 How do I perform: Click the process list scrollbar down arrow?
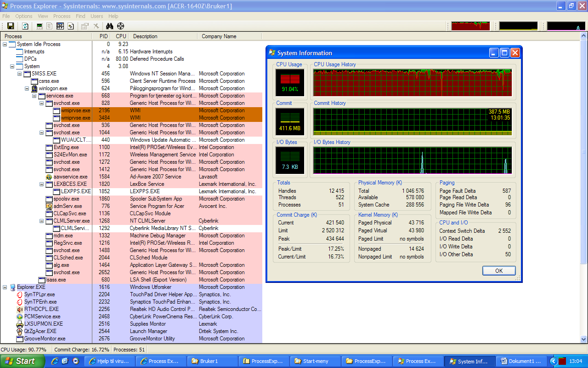pyautogui.click(x=584, y=339)
